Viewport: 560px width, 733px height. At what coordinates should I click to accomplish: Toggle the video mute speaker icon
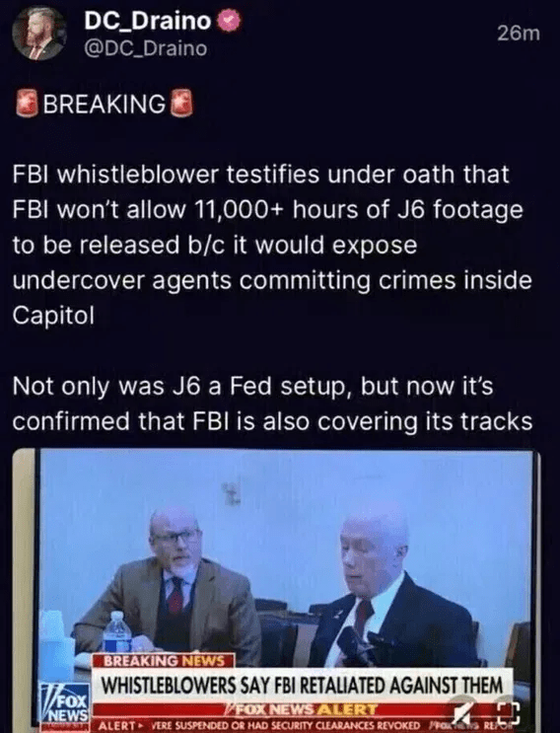pyautogui.click(x=464, y=713)
